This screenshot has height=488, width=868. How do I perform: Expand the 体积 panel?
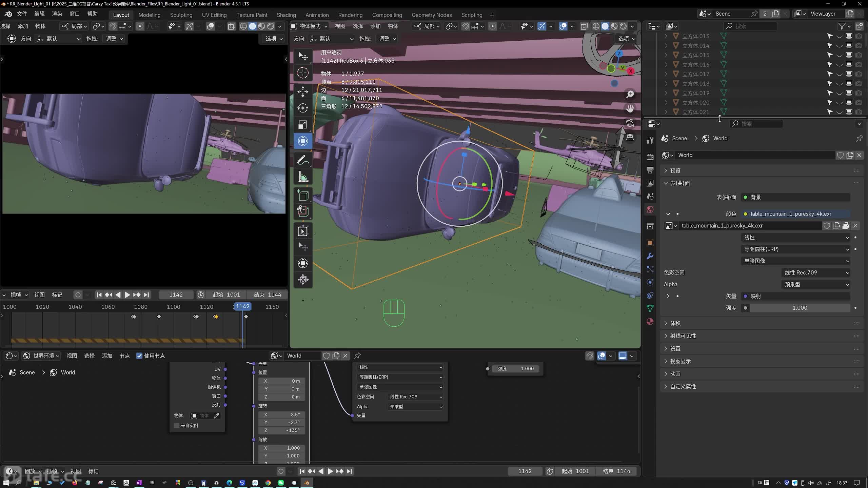pyautogui.click(x=675, y=323)
